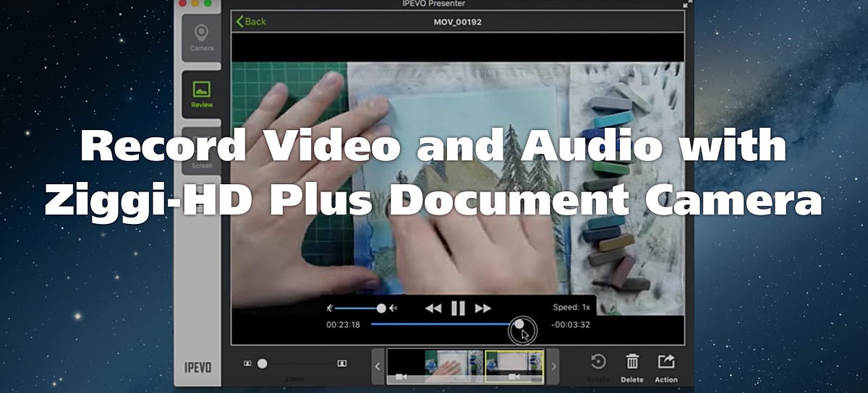
Task: Toggle fullscreen with top-right arrows icon
Action: click(686, 4)
